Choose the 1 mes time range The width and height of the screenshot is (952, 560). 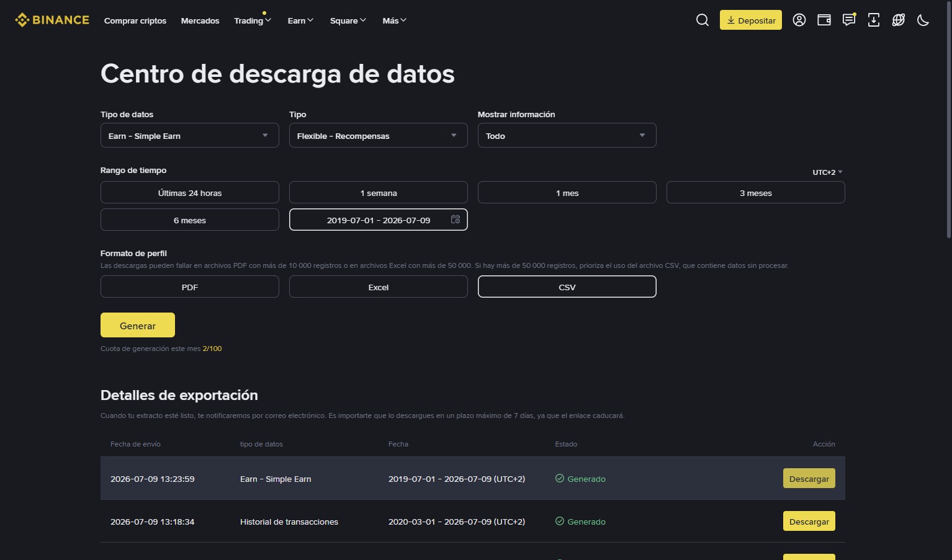pyautogui.click(x=567, y=193)
